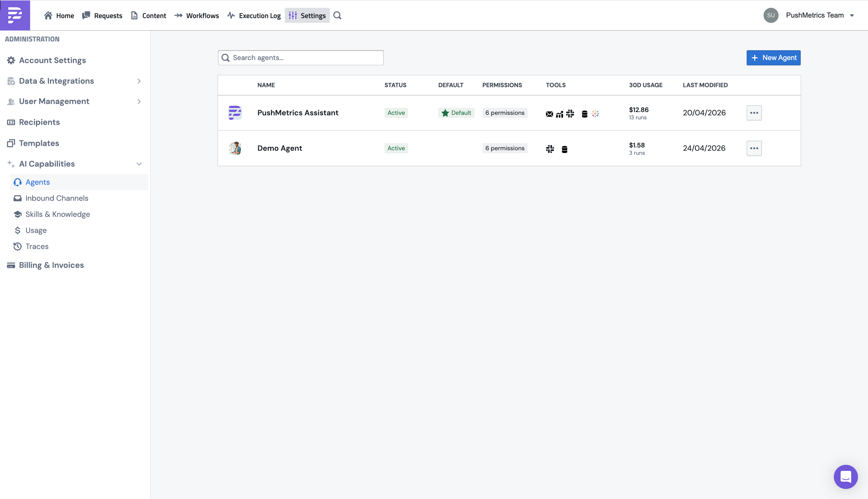868x499 pixels.
Task: Open the actions menu for PushMetrics Assistant
Action: coord(754,113)
